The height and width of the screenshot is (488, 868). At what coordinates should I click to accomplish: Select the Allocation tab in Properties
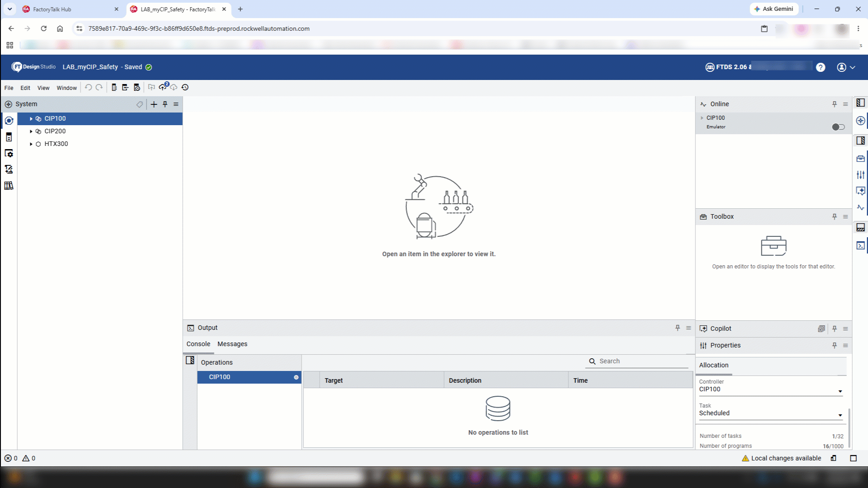click(x=714, y=366)
